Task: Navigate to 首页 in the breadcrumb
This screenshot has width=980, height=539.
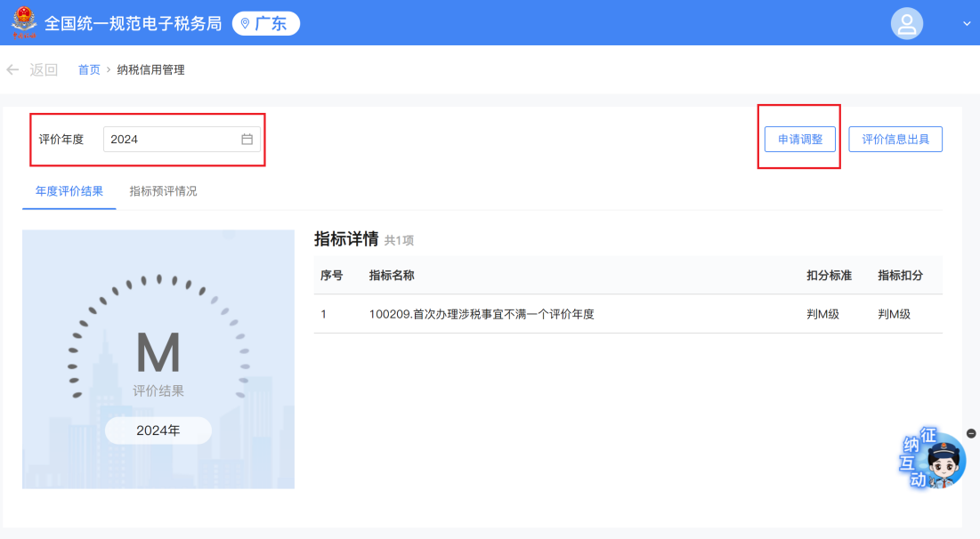Action: (89, 70)
